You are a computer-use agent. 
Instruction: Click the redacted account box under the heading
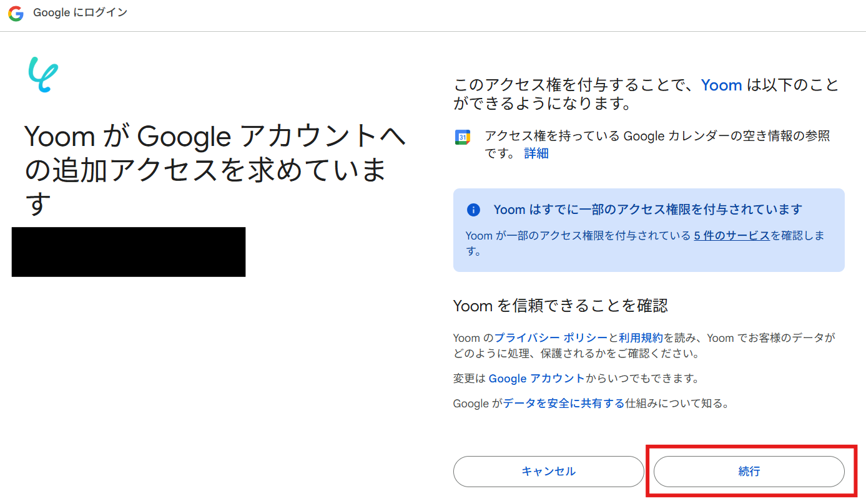point(129,252)
